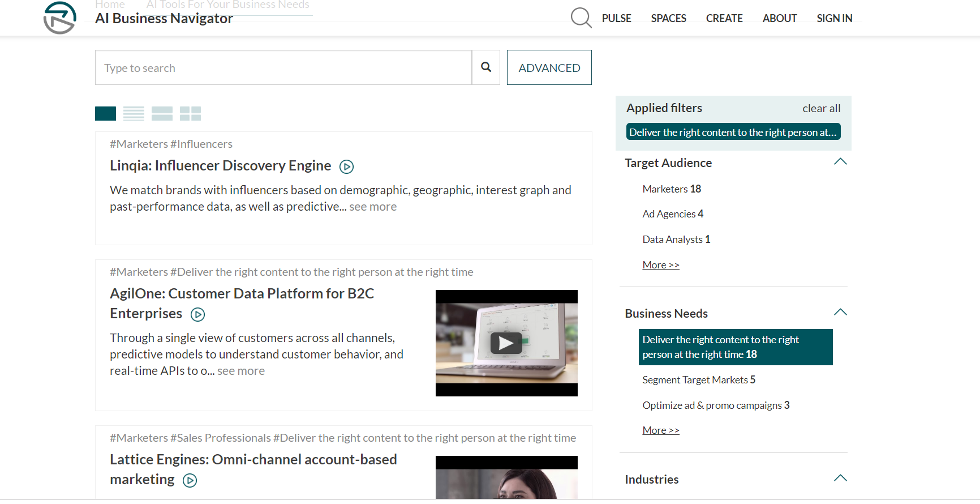Click #Influencers tag on Linqia card
This screenshot has height=504, width=980.
pyautogui.click(x=201, y=144)
